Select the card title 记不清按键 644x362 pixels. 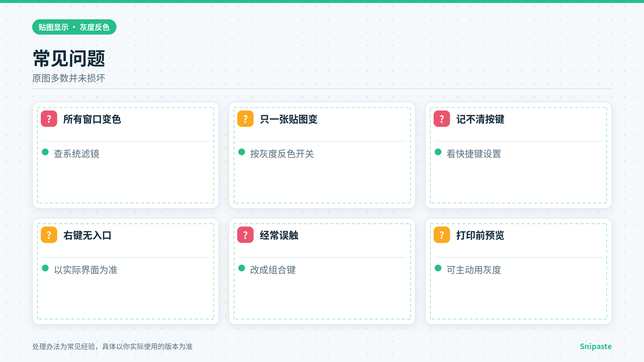[x=480, y=119]
